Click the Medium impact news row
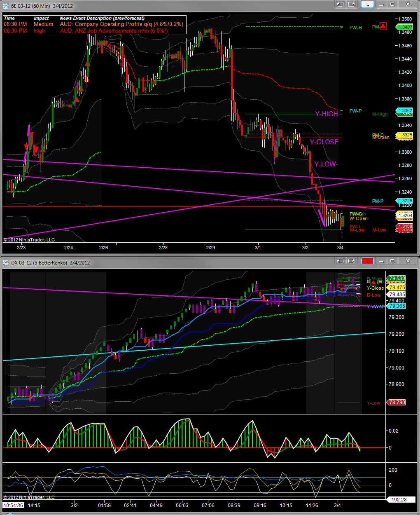The width and height of the screenshot is (420, 515). coord(94,24)
